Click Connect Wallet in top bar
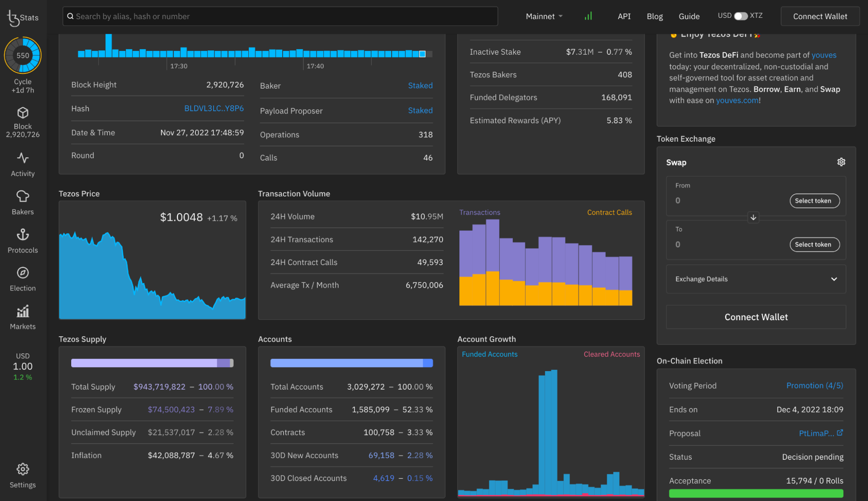The height and width of the screenshot is (501, 868). click(820, 17)
